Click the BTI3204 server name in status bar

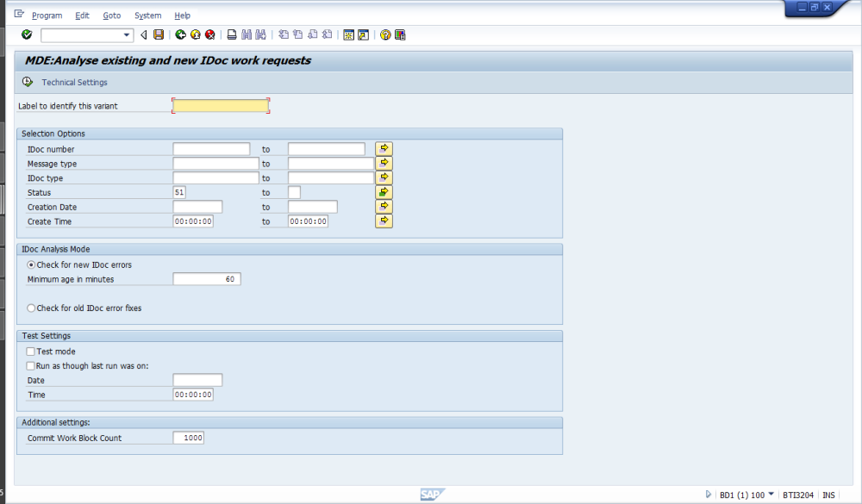coord(798,495)
